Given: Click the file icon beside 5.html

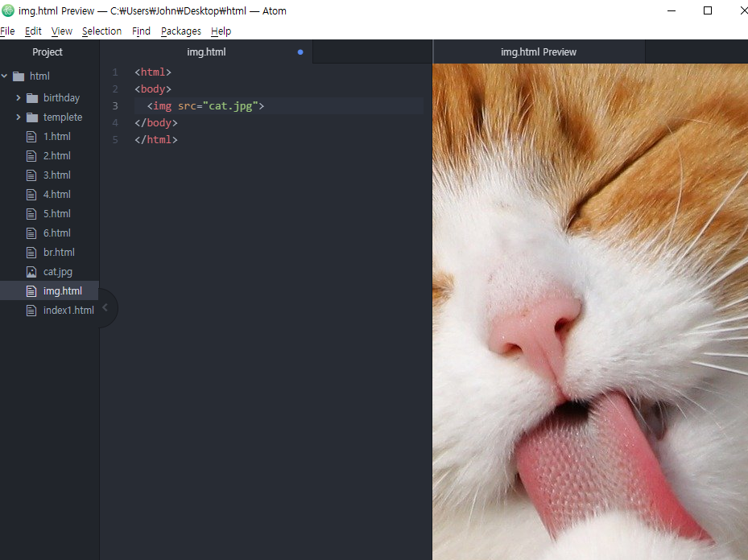Looking at the screenshot, I should 31,214.
